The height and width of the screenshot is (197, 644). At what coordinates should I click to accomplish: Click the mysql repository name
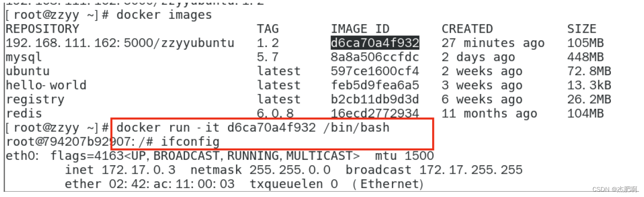[x=24, y=57]
